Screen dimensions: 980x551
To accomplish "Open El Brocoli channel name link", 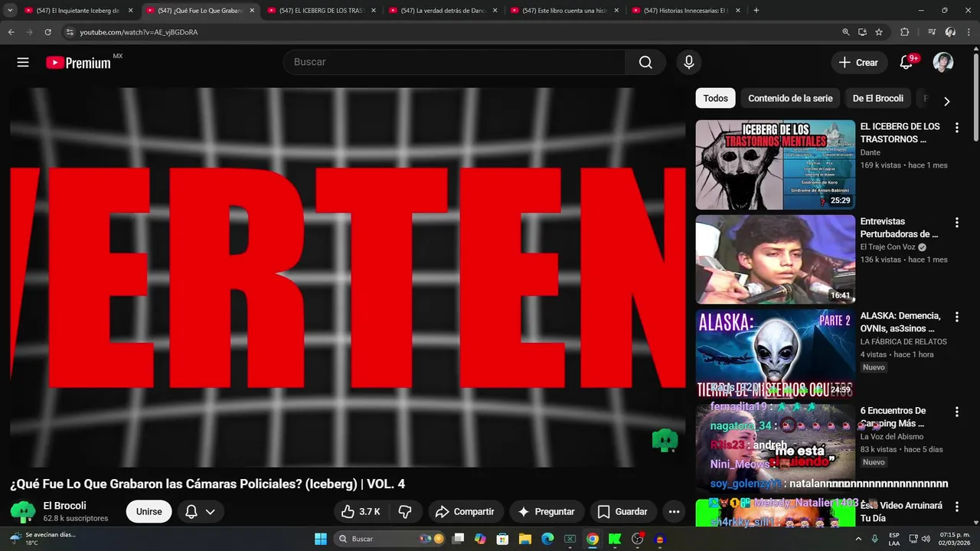I will [x=64, y=506].
